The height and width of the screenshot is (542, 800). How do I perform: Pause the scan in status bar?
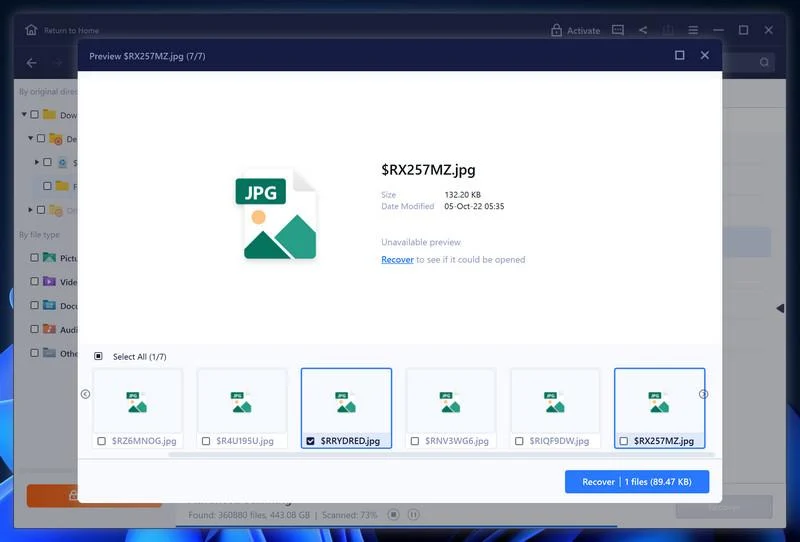(x=414, y=514)
